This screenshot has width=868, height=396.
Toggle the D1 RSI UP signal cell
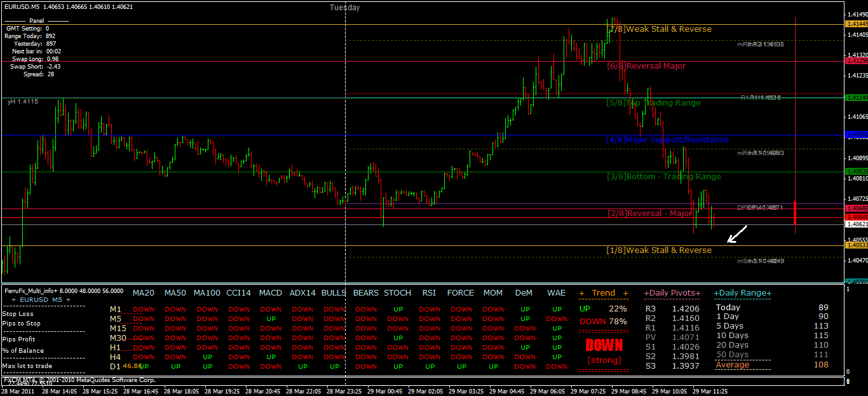428,367
